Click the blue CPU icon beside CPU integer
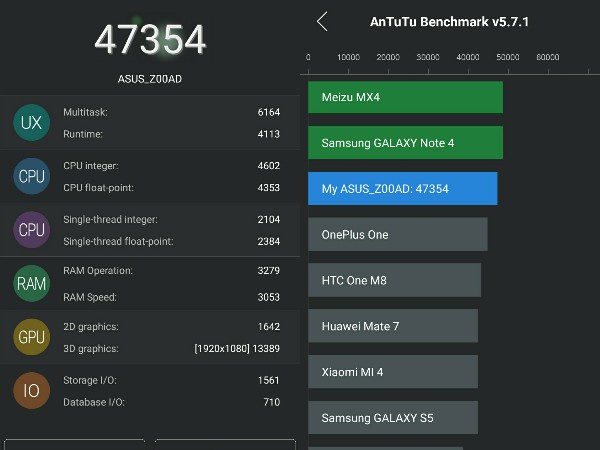 point(31,176)
